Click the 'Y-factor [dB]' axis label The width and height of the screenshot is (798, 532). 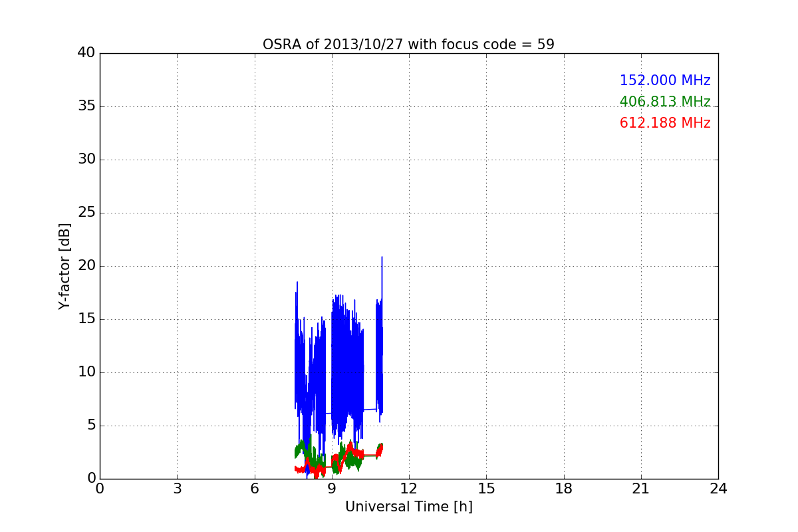(x=65, y=266)
